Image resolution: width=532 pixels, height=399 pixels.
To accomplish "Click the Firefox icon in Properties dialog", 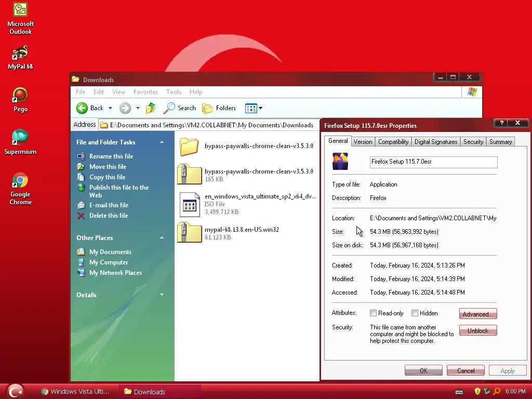I will coord(340,161).
